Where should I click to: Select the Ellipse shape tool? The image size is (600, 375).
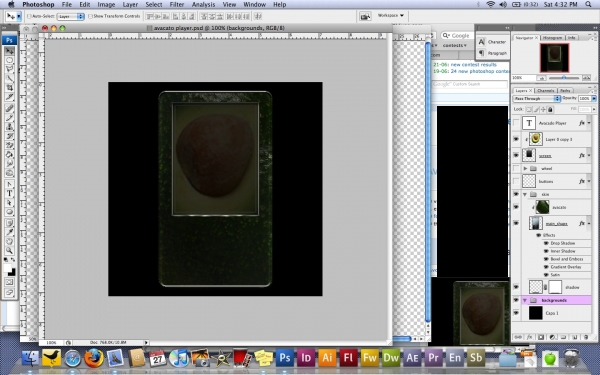pyautogui.click(x=10, y=212)
